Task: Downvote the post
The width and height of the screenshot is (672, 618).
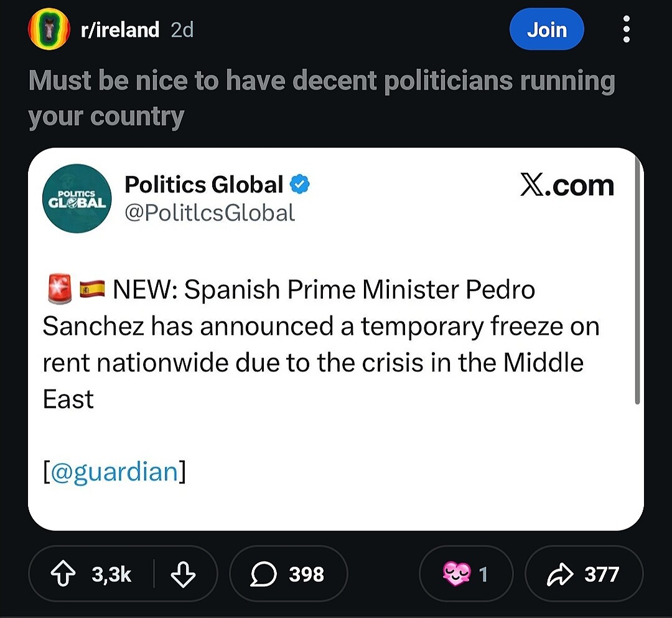Action: 182,574
